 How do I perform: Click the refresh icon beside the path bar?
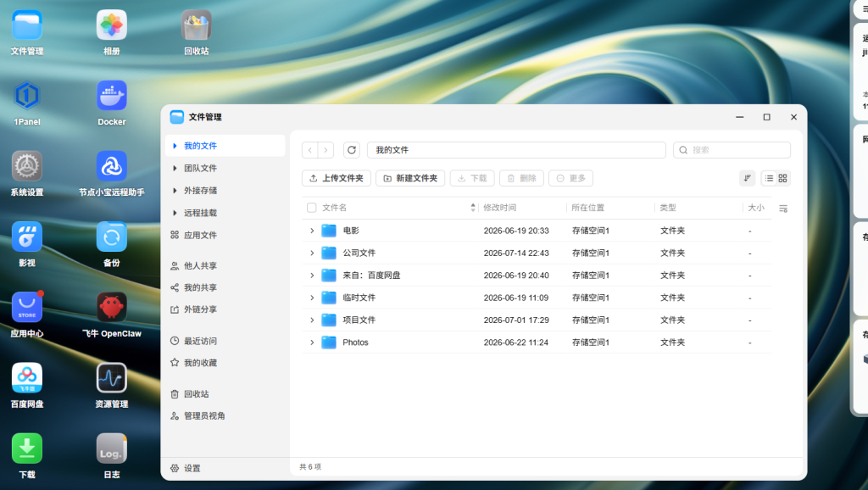pyautogui.click(x=352, y=150)
